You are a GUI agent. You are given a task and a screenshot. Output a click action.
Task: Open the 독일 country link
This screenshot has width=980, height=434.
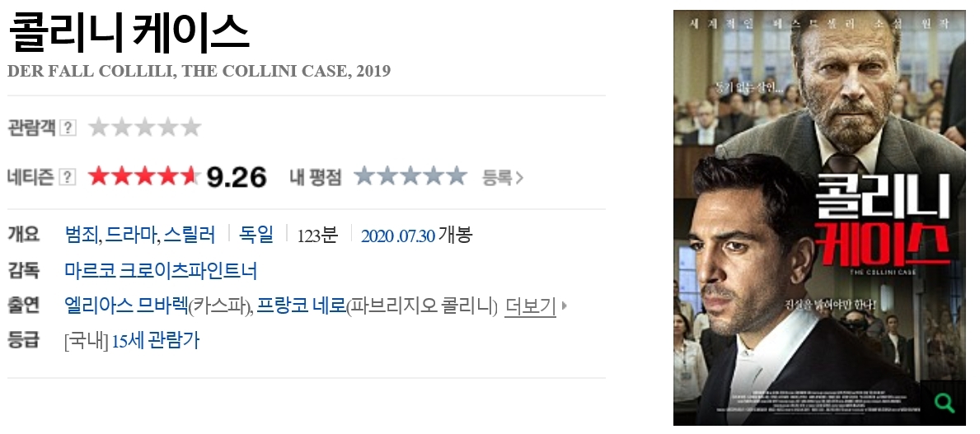point(256,235)
